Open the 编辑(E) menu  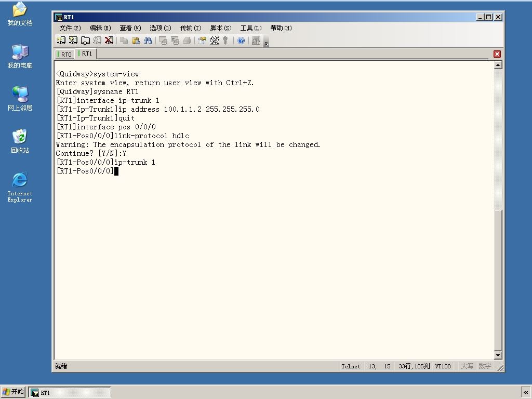[x=100, y=28]
